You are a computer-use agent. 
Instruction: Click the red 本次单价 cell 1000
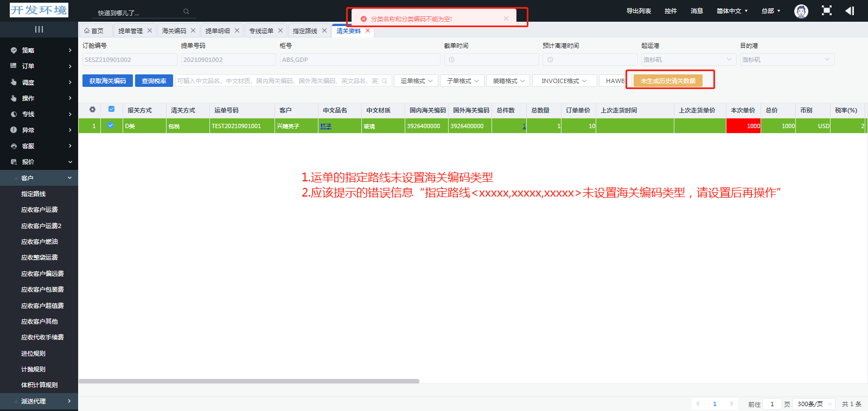(743, 126)
